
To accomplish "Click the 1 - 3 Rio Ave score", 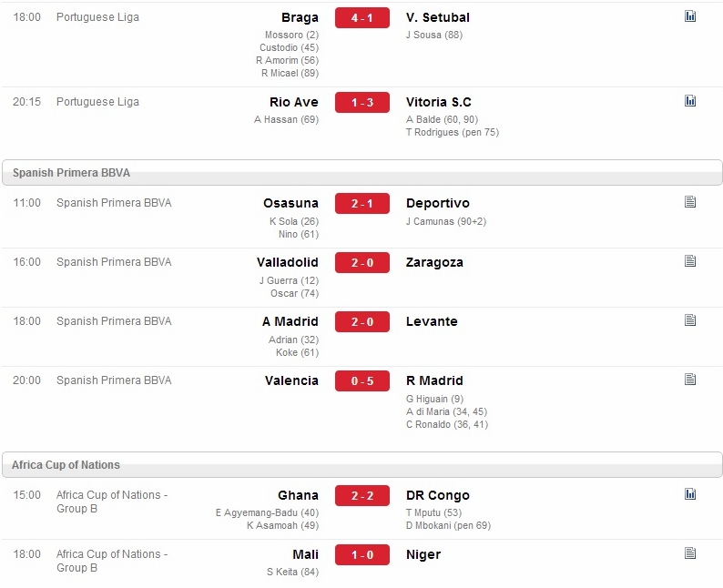I will tap(362, 102).
